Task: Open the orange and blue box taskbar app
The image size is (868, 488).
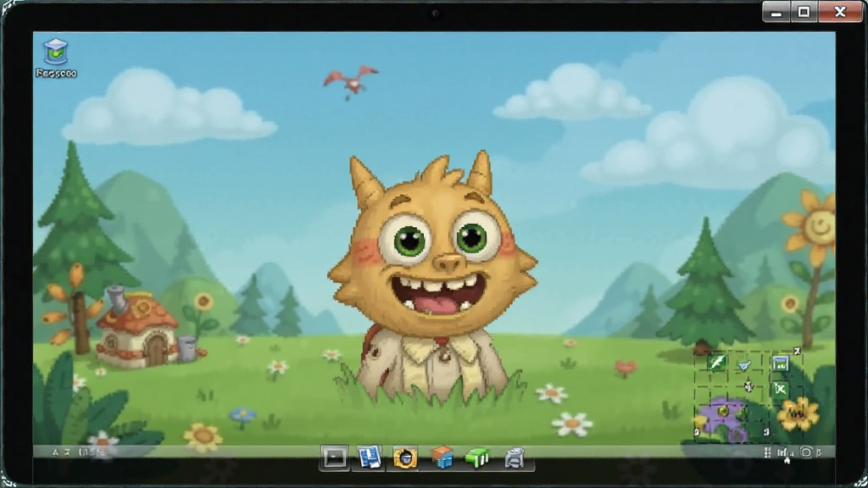Action: (442, 457)
